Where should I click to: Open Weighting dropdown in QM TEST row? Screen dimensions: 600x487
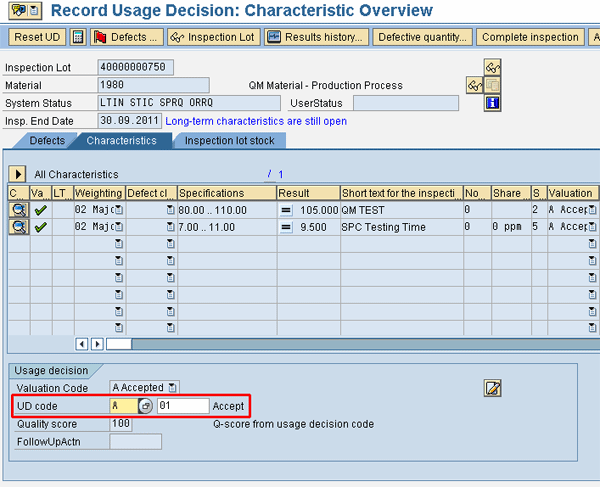(x=119, y=210)
